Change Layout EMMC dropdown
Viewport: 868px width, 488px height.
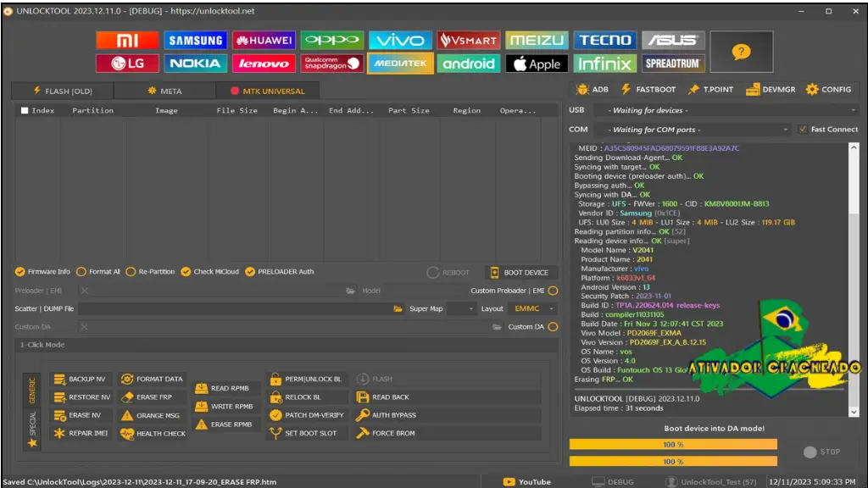(532, 308)
